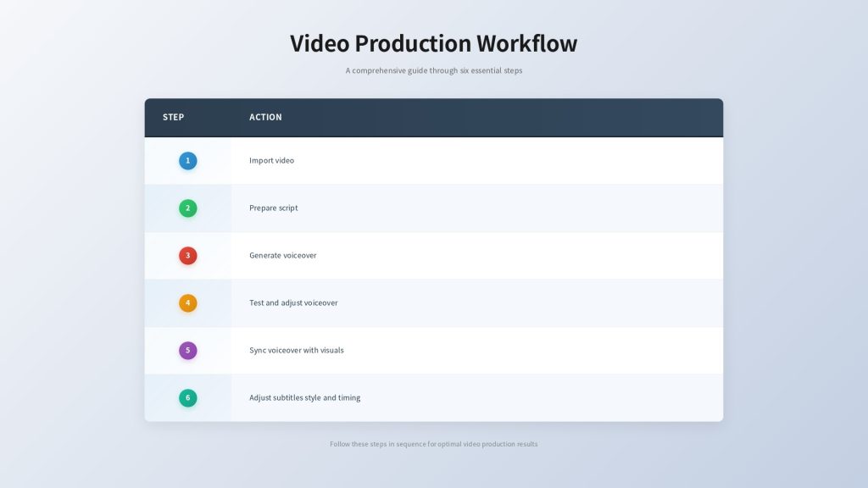Viewport: 868px width, 488px height.
Task: Click the teal step 6 badge
Action: pyautogui.click(x=187, y=397)
